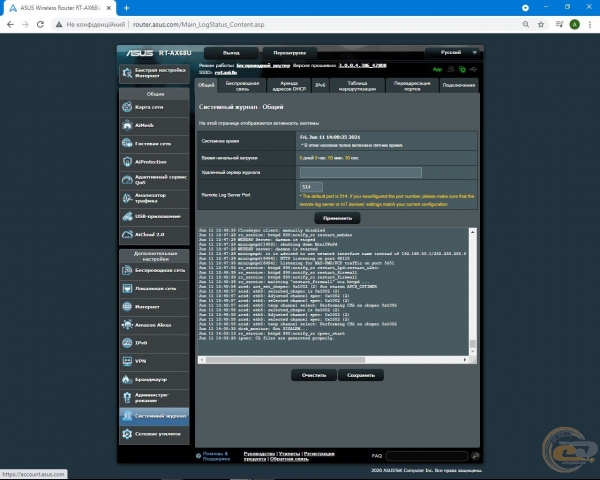Switch to DHCP leases tab
The width and height of the screenshot is (600, 480).
(x=289, y=86)
